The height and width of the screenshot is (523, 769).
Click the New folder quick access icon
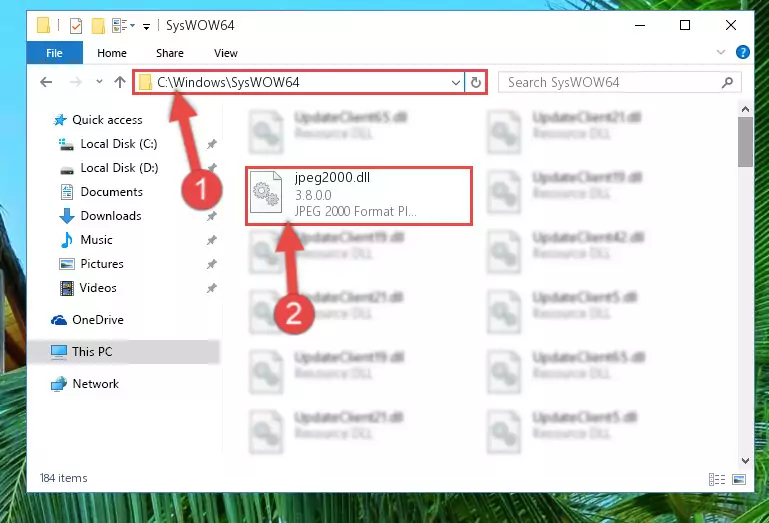coord(98,26)
